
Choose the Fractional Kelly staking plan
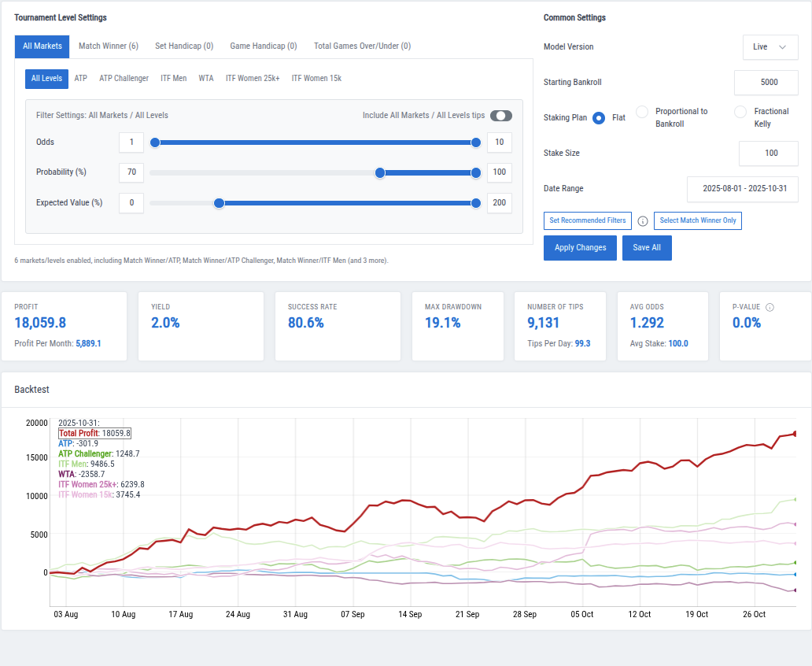point(740,111)
